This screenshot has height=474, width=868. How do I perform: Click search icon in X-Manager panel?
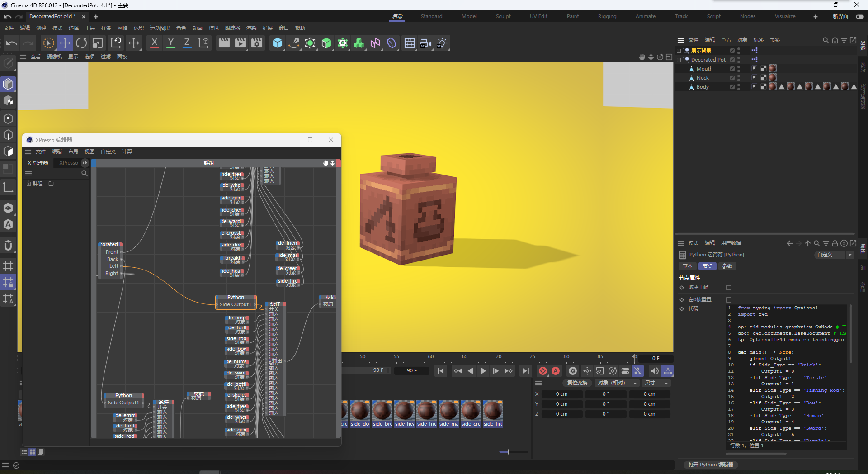click(84, 173)
